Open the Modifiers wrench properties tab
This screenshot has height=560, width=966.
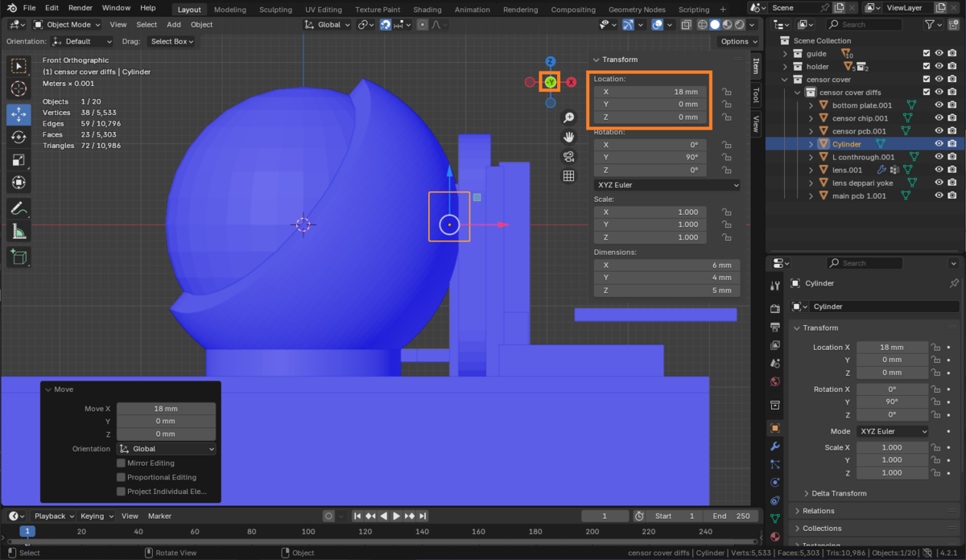774,446
